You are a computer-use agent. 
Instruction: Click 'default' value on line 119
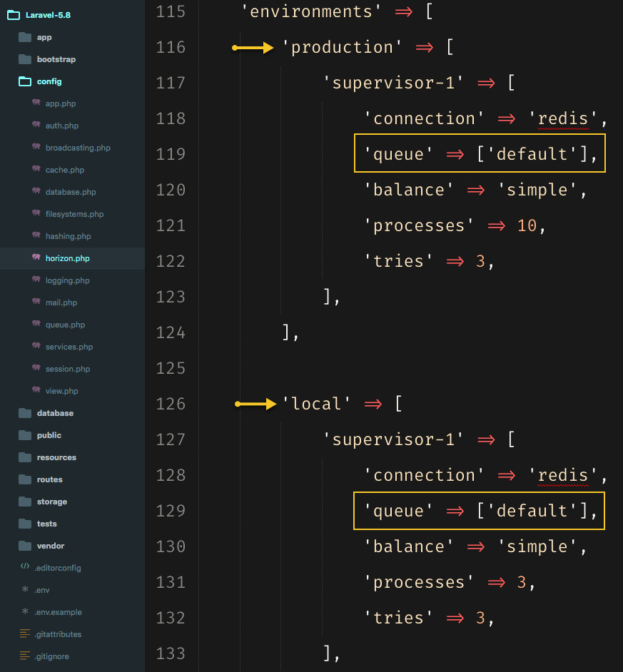(x=532, y=154)
